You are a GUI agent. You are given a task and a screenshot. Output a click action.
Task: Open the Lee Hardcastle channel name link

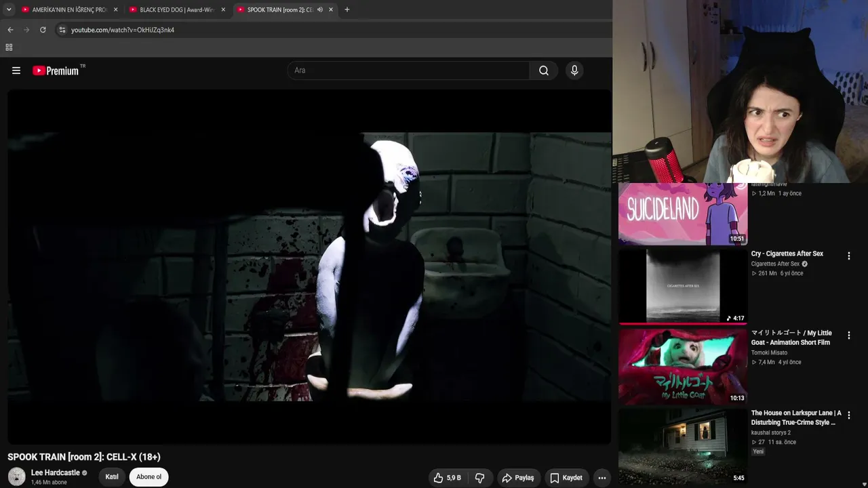56,472
